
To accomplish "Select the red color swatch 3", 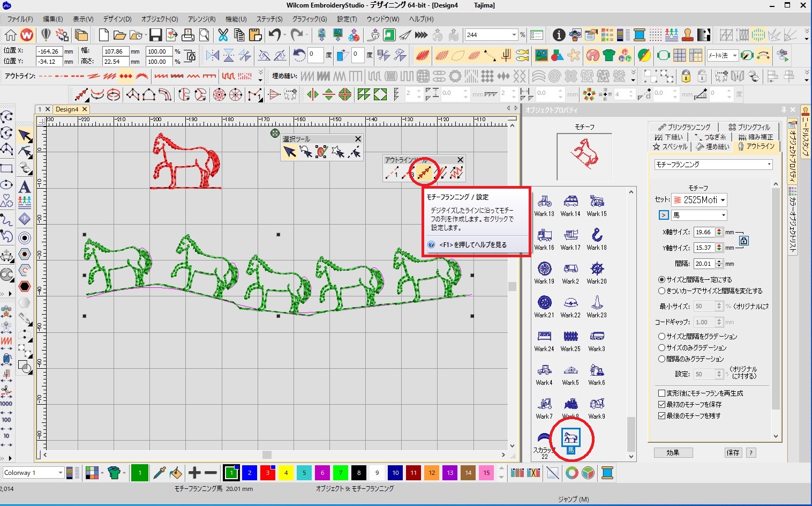I will 268,473.
